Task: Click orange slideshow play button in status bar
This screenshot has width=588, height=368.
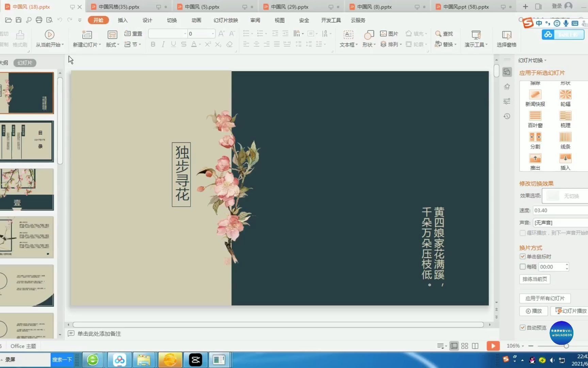Action: [x=493, y=346]
